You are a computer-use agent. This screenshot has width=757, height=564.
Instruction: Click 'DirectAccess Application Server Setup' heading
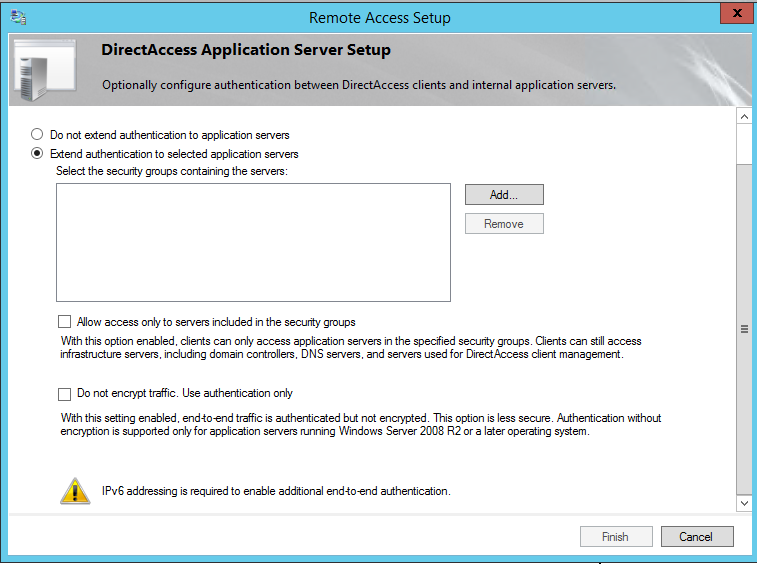(246, 50)
